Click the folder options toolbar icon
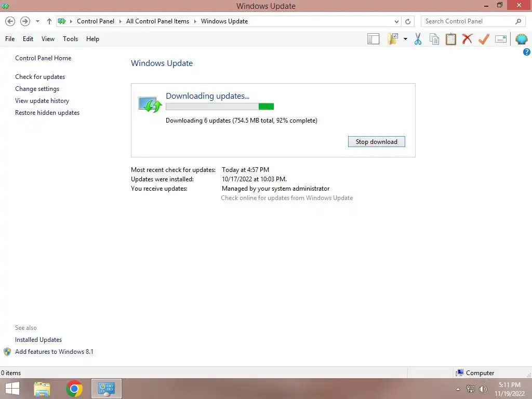Screen dimensions: 532x399 [x=393, y=39]
